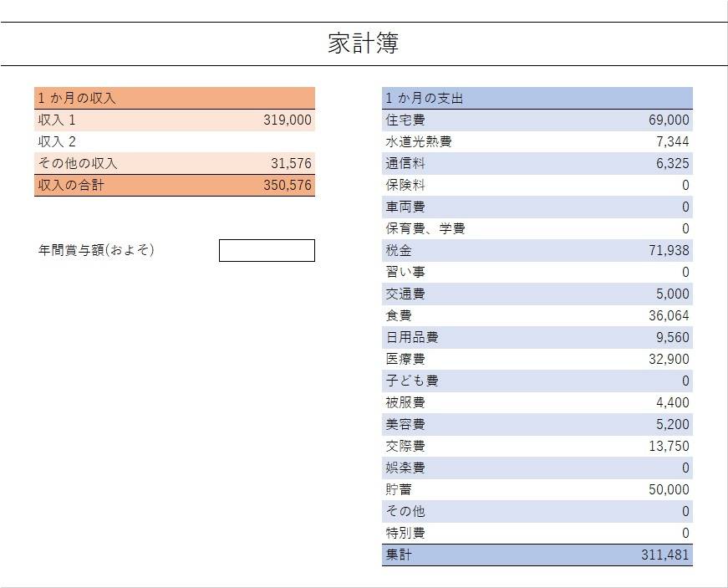728x588 pixels.
Task: Click the 年間賞与額 empty input box
Action: coord(267,250)
